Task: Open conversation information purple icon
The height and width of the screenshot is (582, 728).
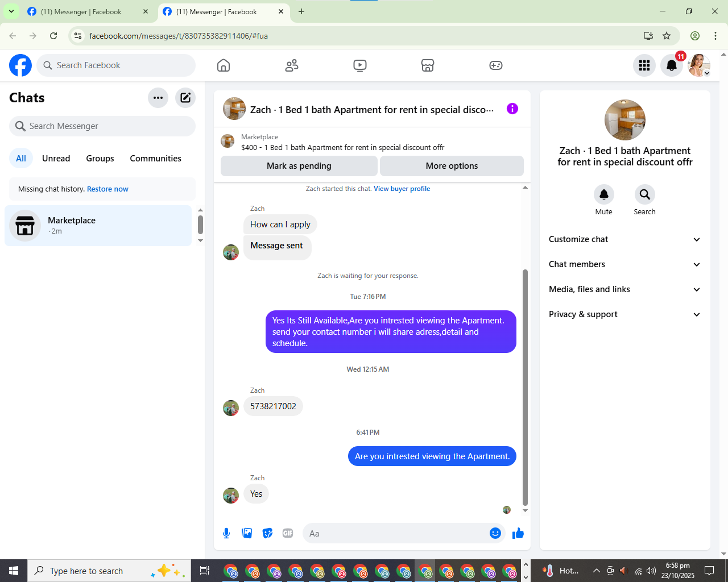Action: pos(512,109)
